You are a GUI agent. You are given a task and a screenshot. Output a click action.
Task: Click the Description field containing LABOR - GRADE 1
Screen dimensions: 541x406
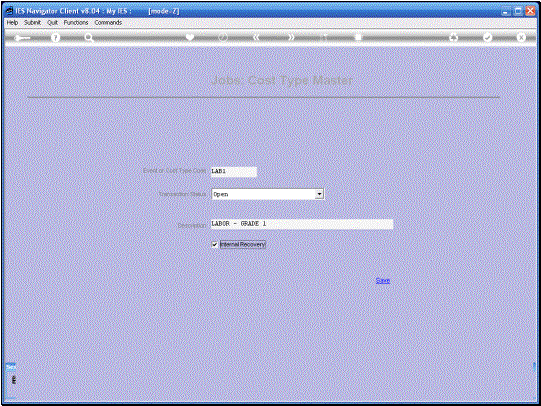tap(302, 224)
